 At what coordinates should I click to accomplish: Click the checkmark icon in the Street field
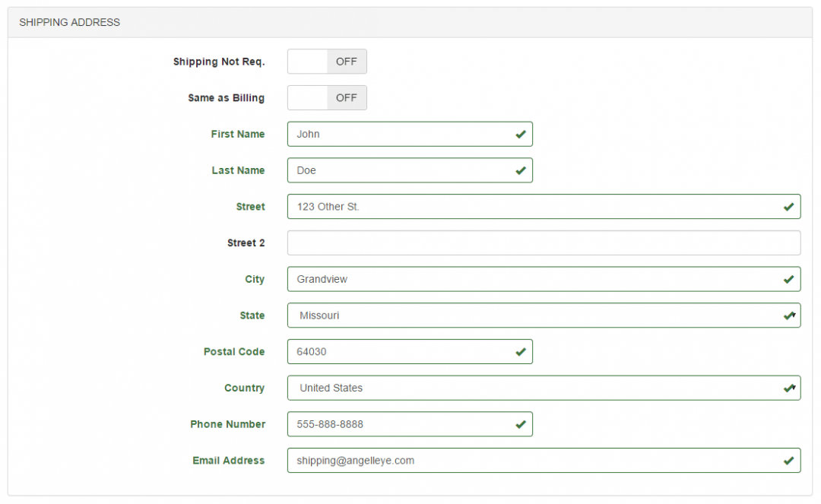788,206
